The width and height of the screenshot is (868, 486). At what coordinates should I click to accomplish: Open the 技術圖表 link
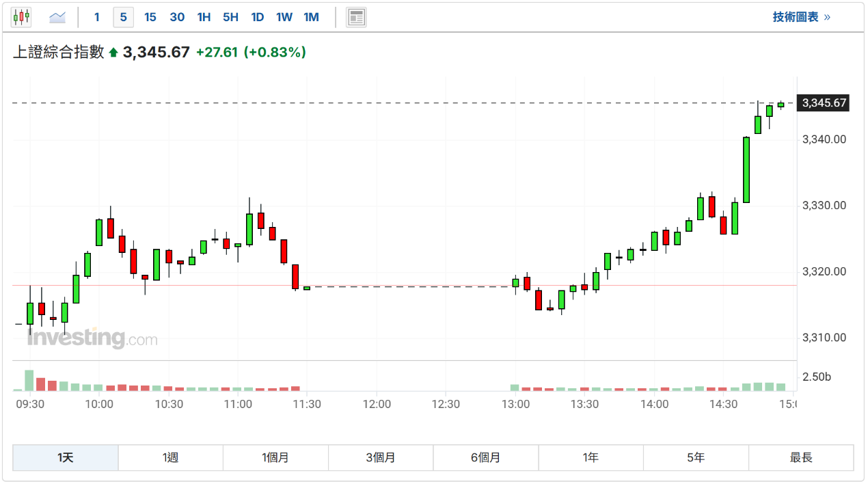(x=802, y=17)
